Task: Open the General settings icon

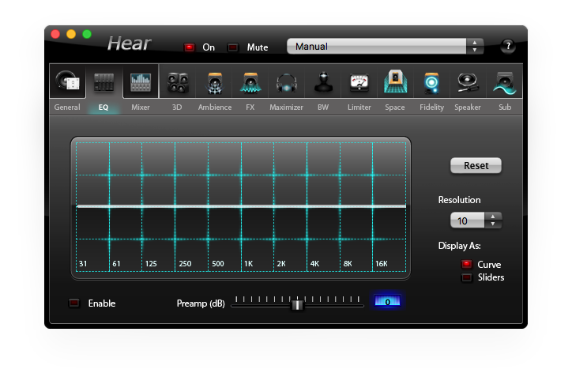Action: pos(67,83)
